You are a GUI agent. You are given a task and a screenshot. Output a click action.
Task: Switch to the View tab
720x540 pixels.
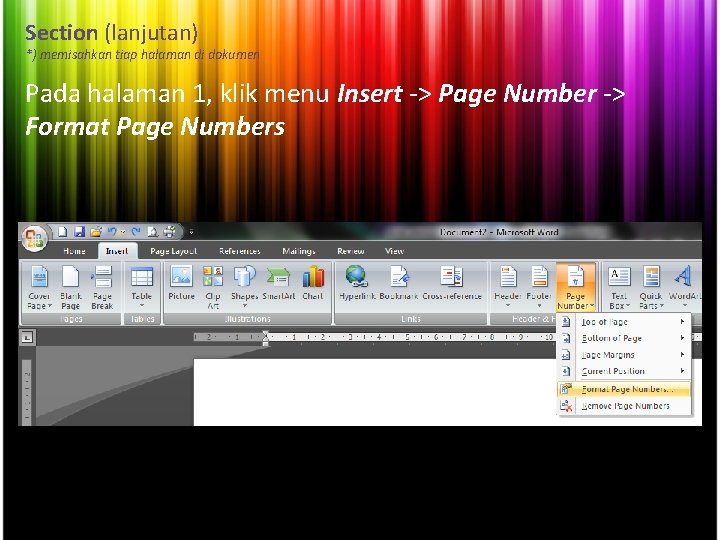tap(394, 251)
